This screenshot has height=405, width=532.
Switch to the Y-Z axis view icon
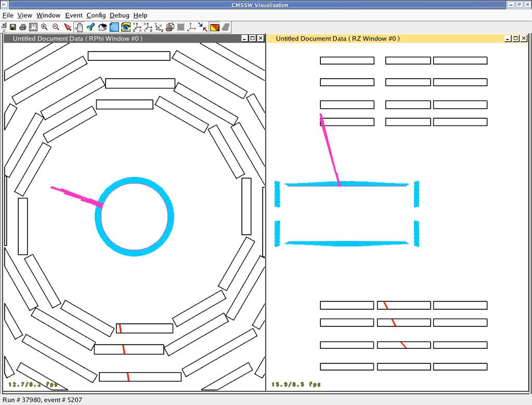137,27
